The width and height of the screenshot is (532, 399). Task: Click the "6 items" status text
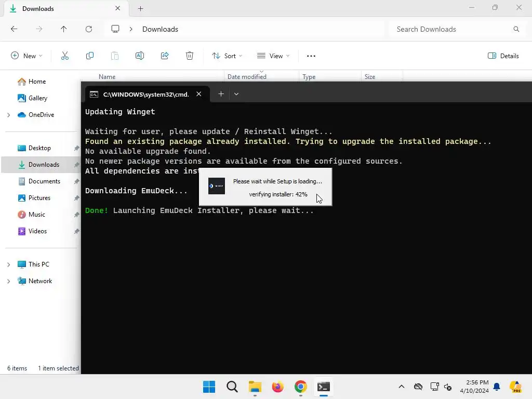pyautogui.click(x=17, y=368)
